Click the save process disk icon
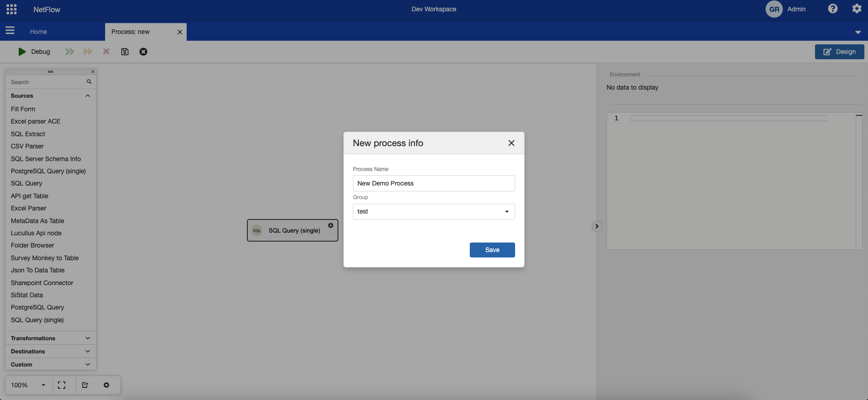Viewport: 868px width, 400px height. click(125, 52)
